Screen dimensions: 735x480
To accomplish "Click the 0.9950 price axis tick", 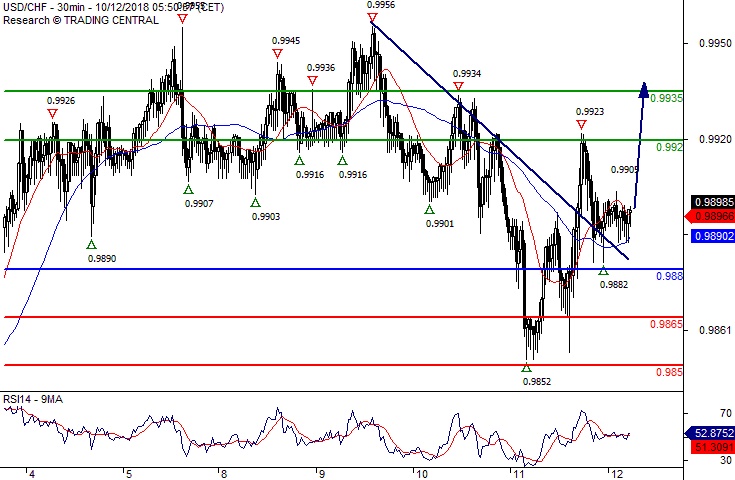I will tap(715, 44).
